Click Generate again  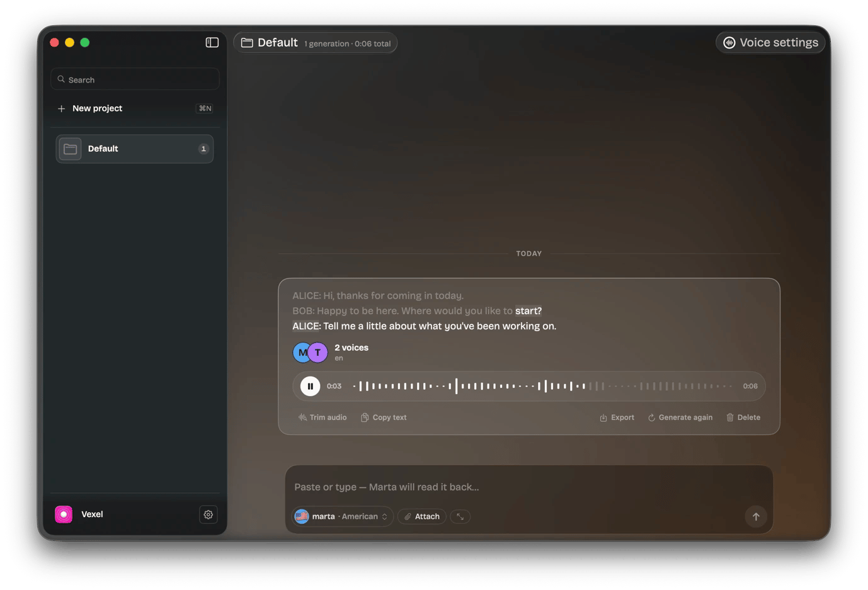click(680, 417)
